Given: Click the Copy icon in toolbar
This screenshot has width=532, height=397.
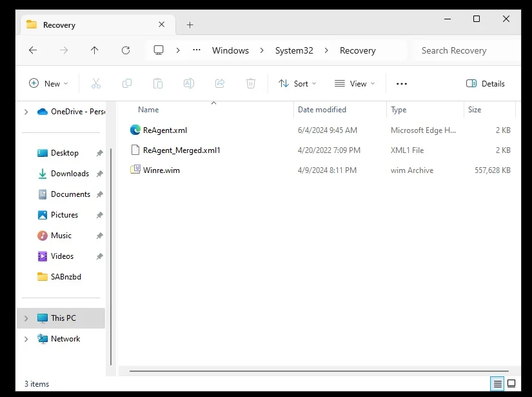Looking at the screenshot, I should (127, 83).
